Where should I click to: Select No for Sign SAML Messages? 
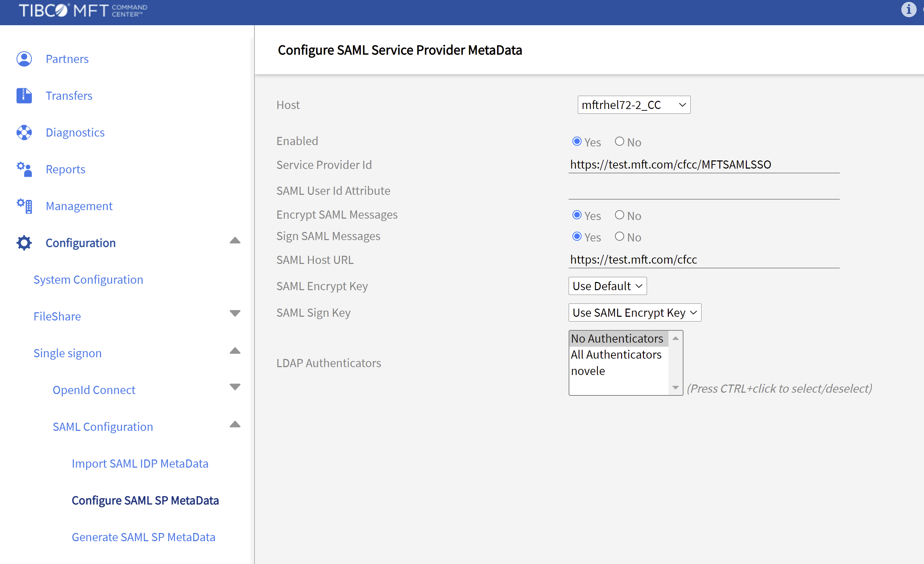point(619,236)
